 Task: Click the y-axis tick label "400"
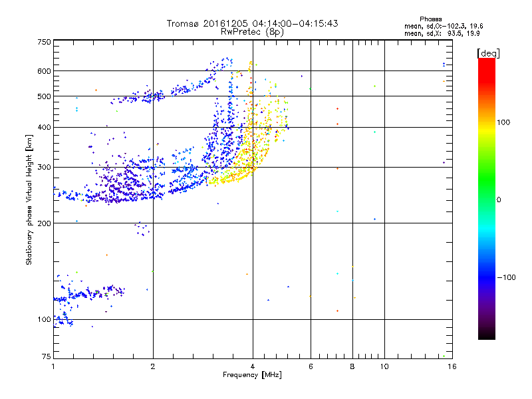pyautogui.click(x=44, y=128)
